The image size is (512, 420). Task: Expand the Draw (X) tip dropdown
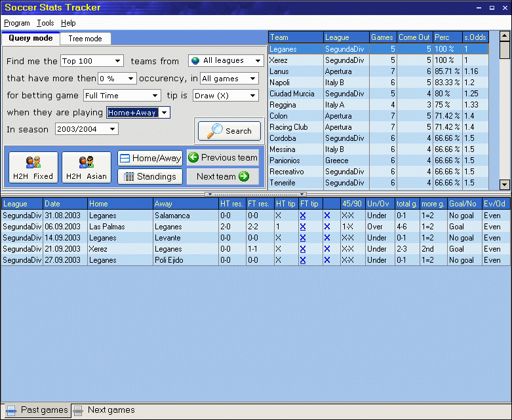(x=253, y=96)
